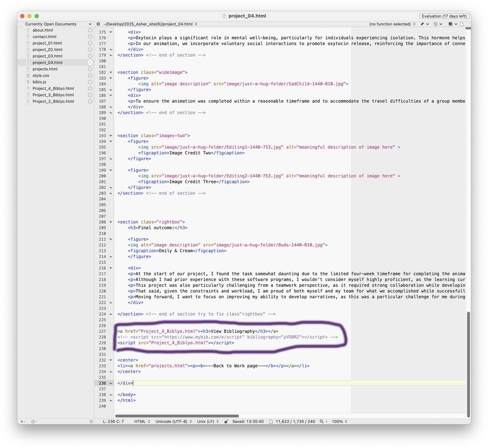This screenshot has width=488, height=448.
Task: Collapse the fold at line 175
Action: click(111, 32)
